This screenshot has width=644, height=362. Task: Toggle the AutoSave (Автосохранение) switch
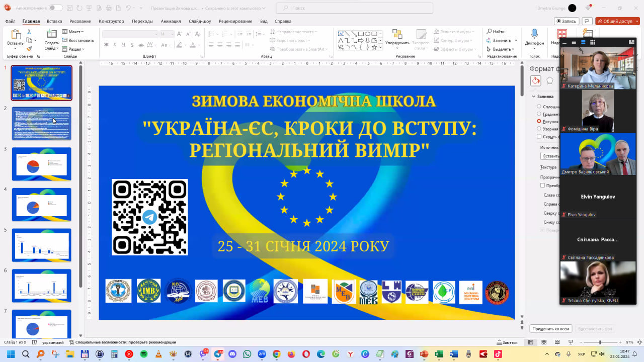[x=56, y=8]
